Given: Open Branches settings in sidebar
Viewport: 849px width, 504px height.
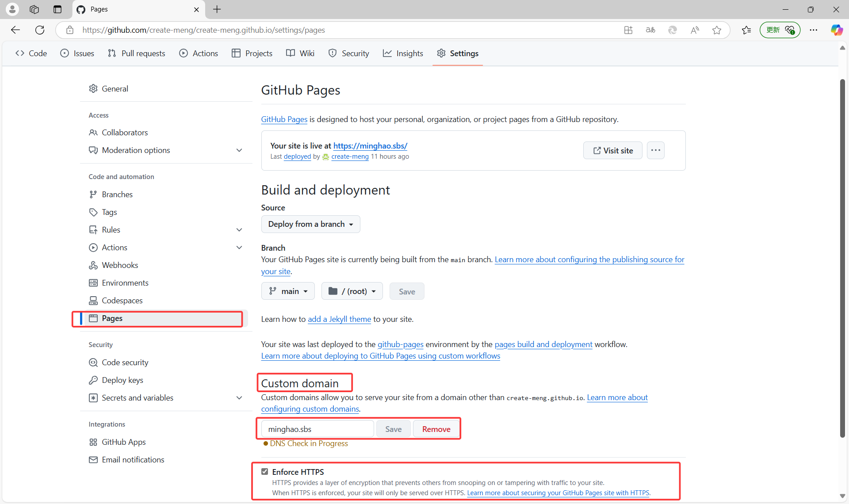Looking at the screenshot, I should (117, 194).
